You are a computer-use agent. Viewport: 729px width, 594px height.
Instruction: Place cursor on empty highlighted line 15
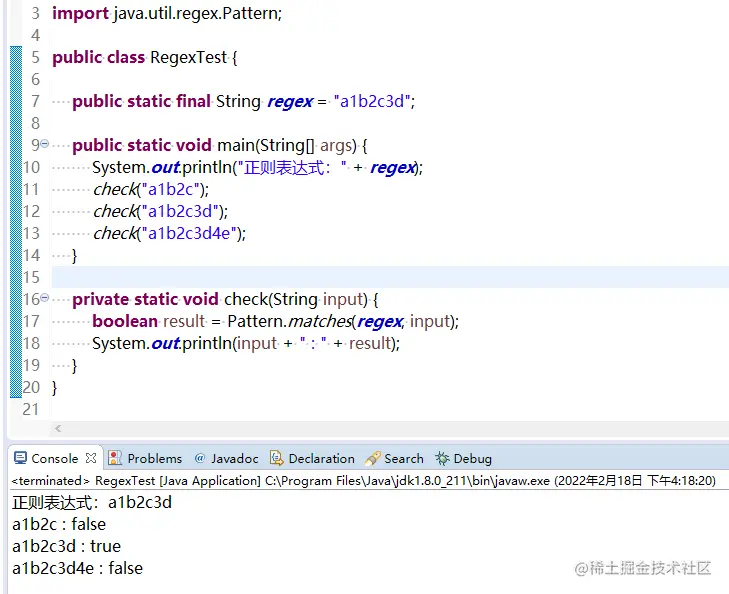[x=390, y=277]
